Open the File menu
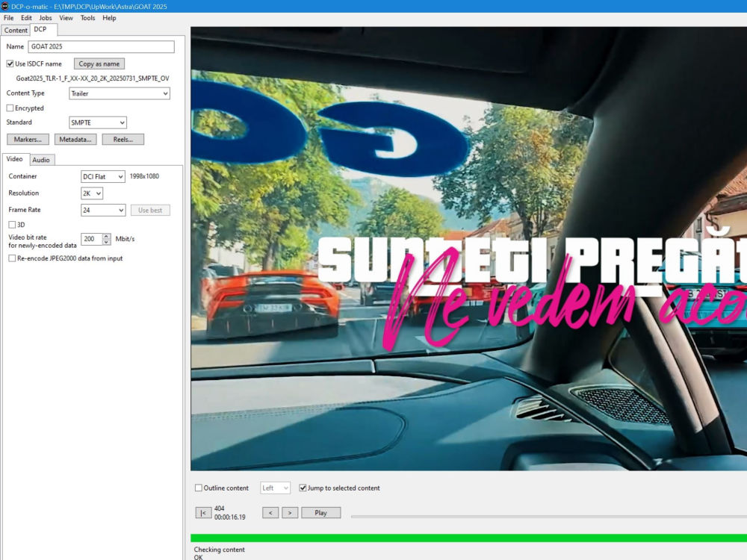Image resolution: width=747 pixels, height=560 pixels. pyautogui.click(x=8, y=18)
